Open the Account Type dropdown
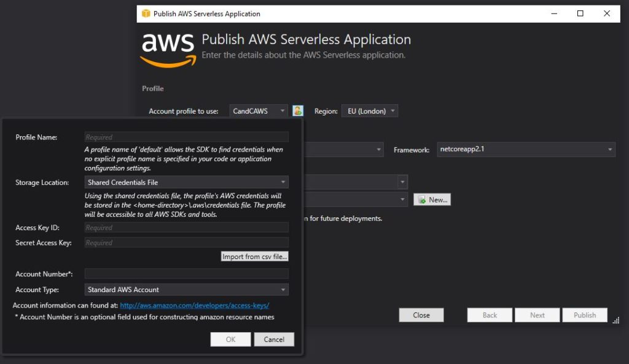Screen dimensions: 629x364 pyautogui.click(x=186, y=290)
